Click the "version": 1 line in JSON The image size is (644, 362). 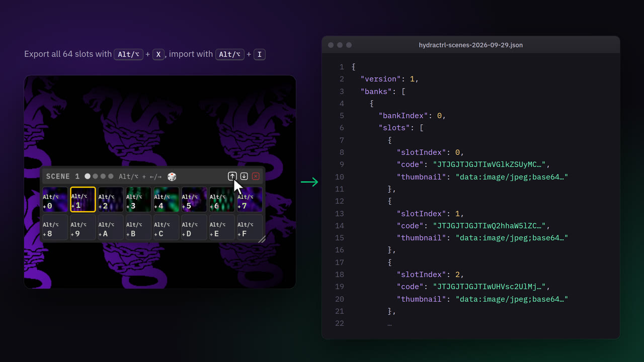[x=389, y=79]
